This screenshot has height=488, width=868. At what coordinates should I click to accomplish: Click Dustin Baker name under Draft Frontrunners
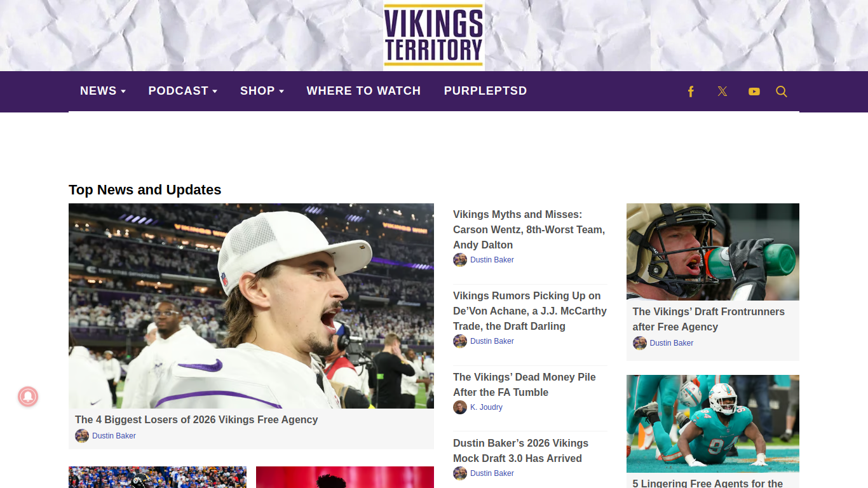point(672,343)
